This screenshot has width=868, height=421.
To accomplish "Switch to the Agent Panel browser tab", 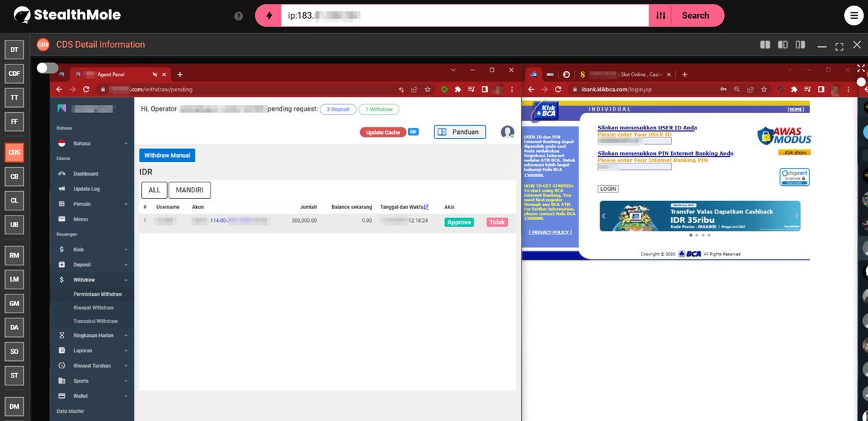I will tap(119, 75).
